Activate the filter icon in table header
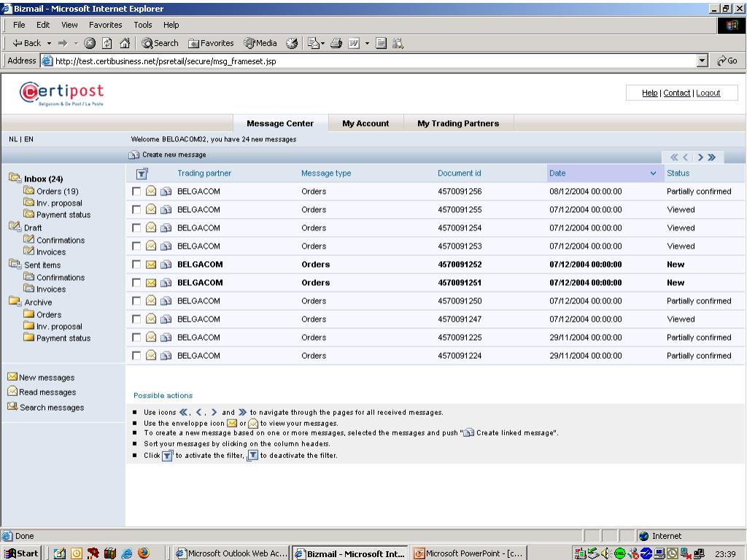 [x=142, y=174]
